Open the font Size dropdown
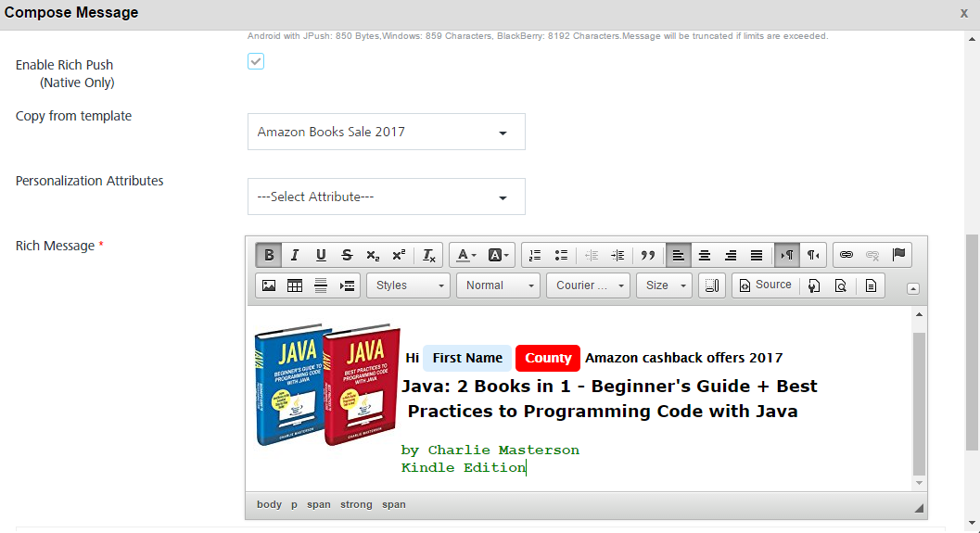Viewport: 980px width, 533px height. click(x=664, y=286)
